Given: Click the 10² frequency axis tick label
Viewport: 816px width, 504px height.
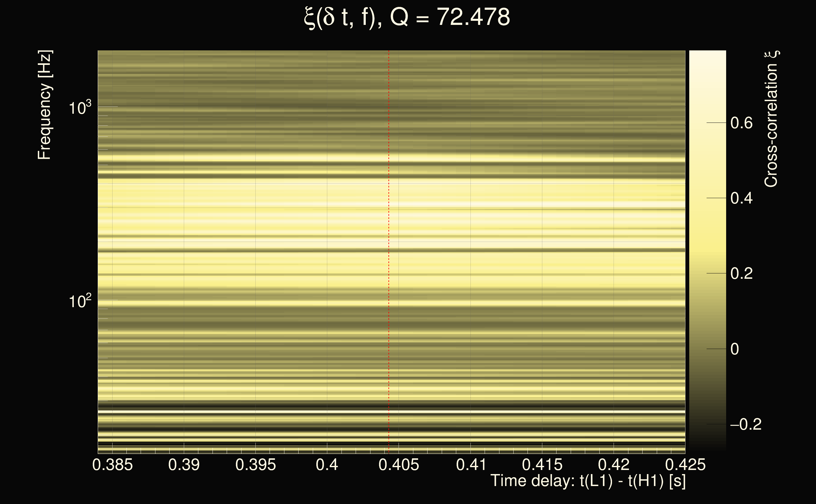Looking at the screenshot, I should pyautogui.click(x=80, y=301).
